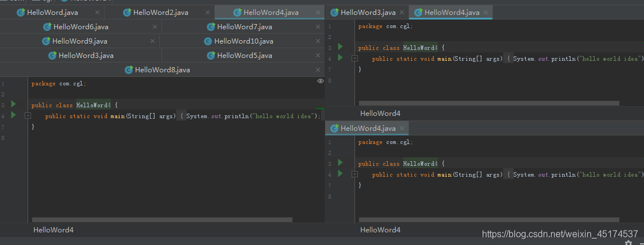This screenshot has height=245, width=644.
Task: Click line number 8 in left editor gutter
Action: click(x=2, y=138)
